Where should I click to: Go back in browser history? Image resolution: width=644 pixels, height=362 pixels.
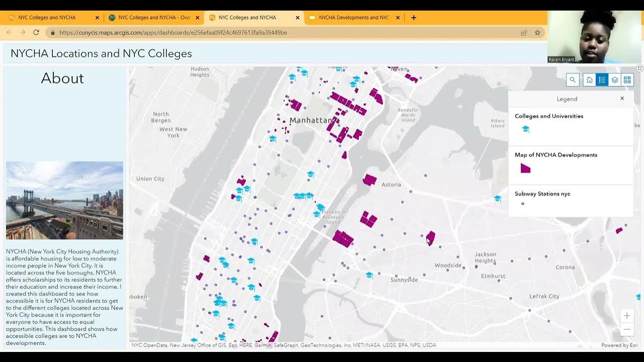pyautogui.click(x=9, y=32)
